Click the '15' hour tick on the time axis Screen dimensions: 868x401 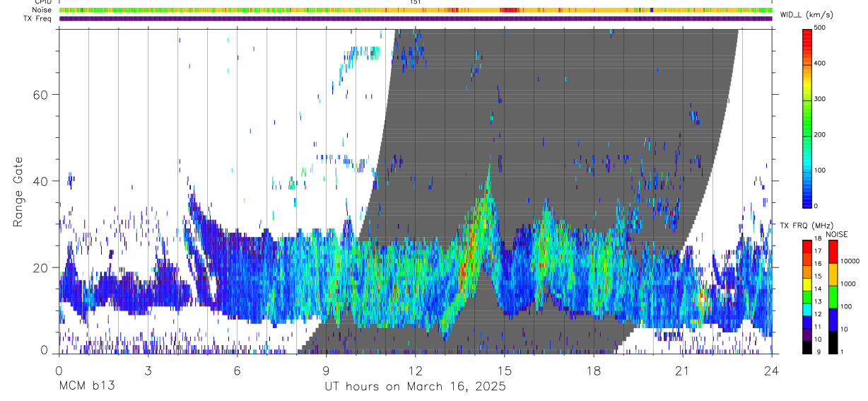504,370
